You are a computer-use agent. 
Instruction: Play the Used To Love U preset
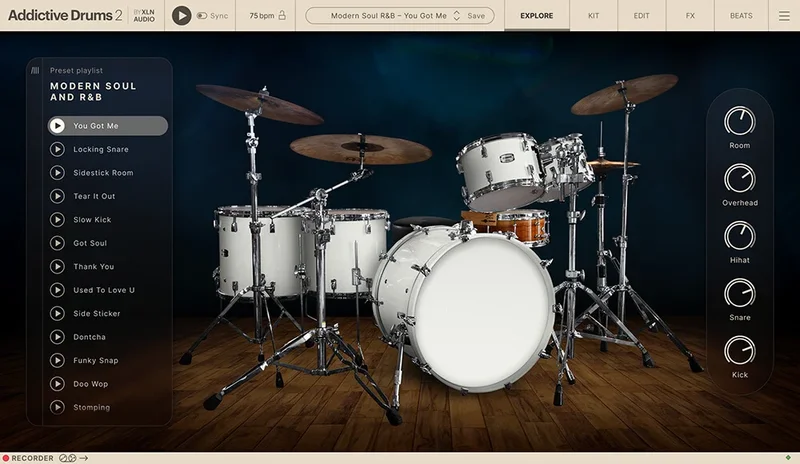click(57, 290)
